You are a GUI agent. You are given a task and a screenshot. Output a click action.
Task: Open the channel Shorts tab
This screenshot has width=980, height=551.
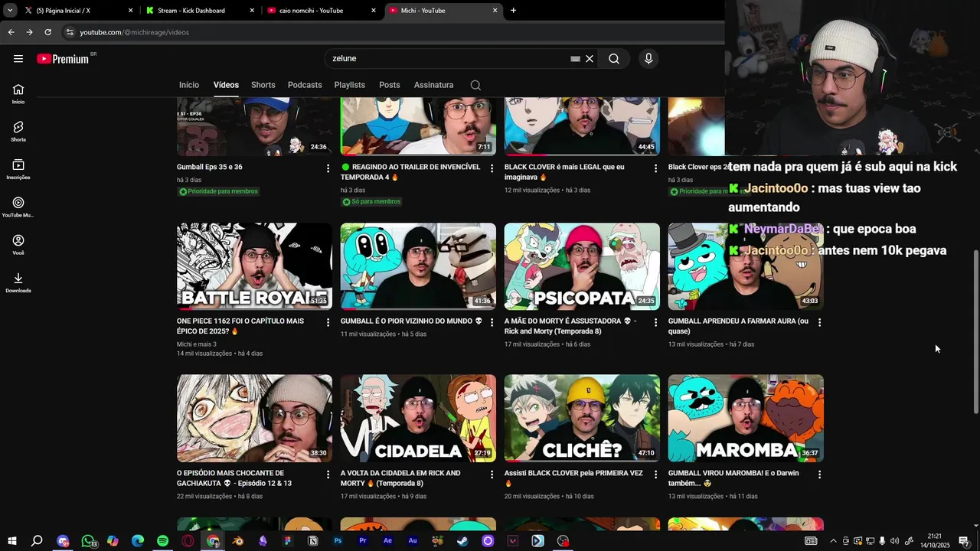pyautogui.click(x=263, y=85)
